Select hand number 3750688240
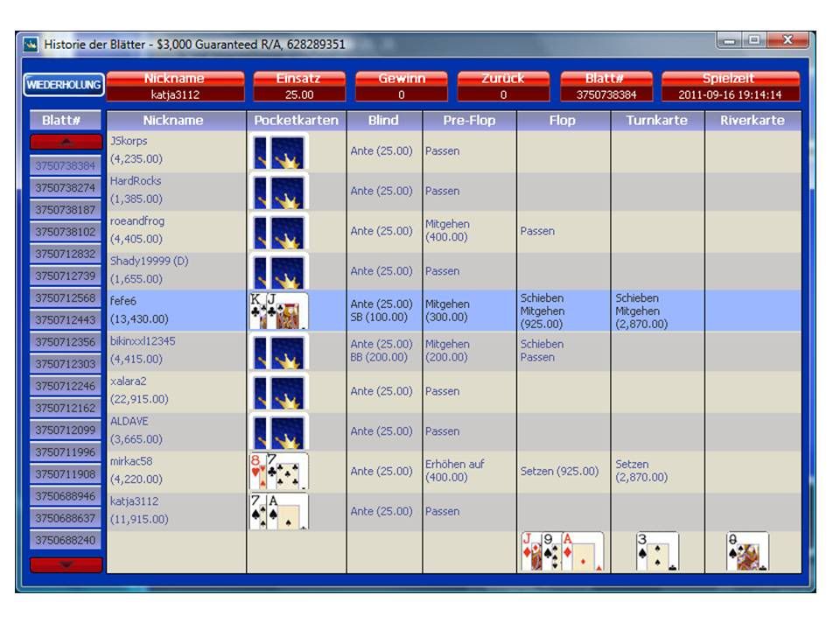The width and height of the screenshot is (840, 630). point(66,540)
